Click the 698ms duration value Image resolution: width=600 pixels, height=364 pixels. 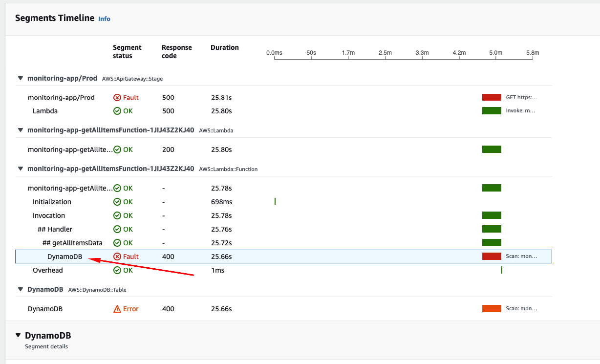tap(222, 202)
